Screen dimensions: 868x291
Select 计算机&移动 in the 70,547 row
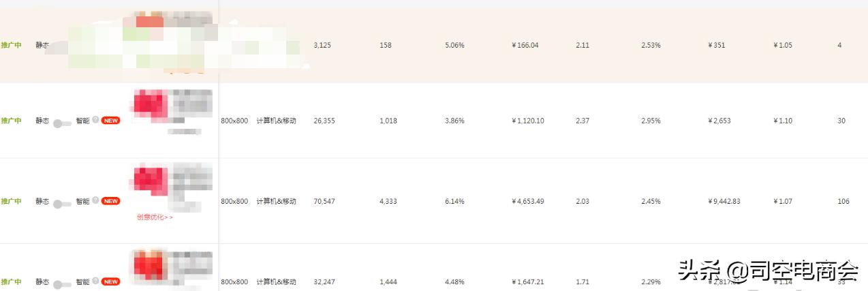coord(276,201)
